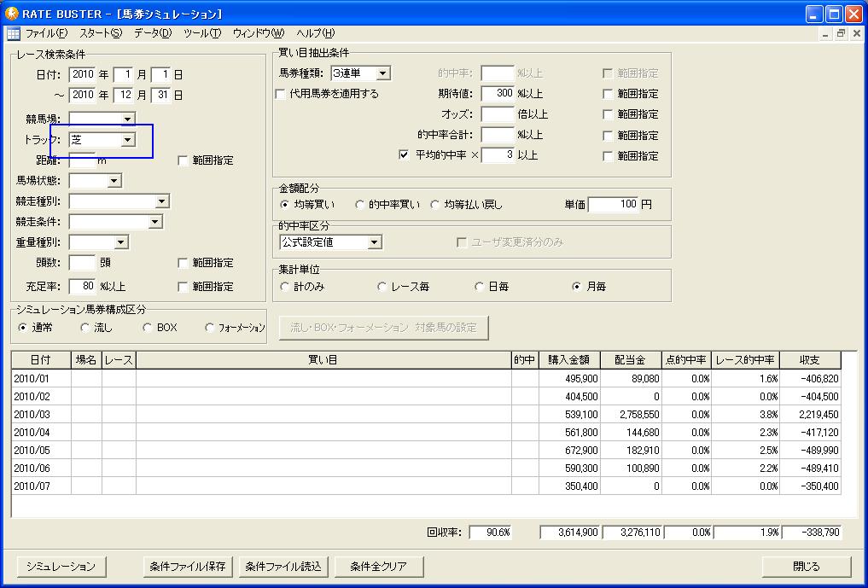Click the 収支 column header
868x588 pixels.
point(810,360)
